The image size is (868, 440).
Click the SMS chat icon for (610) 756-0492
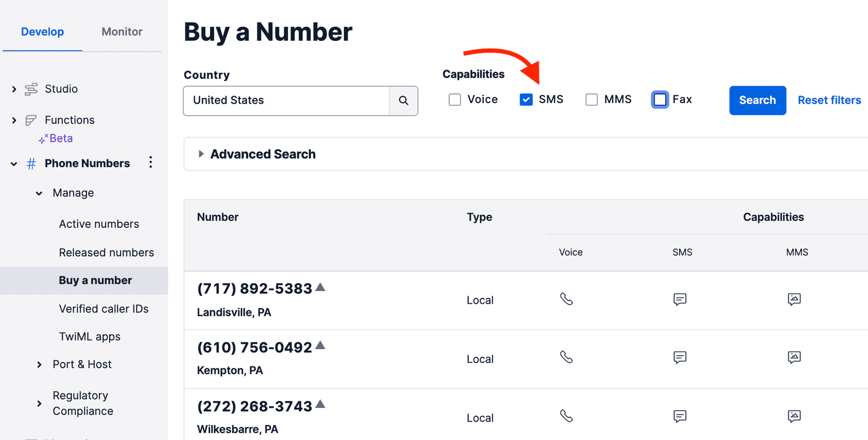[680, 358]
